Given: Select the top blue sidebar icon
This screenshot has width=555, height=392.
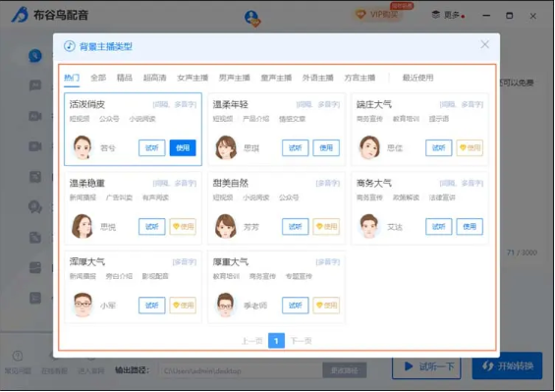Looking at the screenshot, I should (x=35, y=56).
